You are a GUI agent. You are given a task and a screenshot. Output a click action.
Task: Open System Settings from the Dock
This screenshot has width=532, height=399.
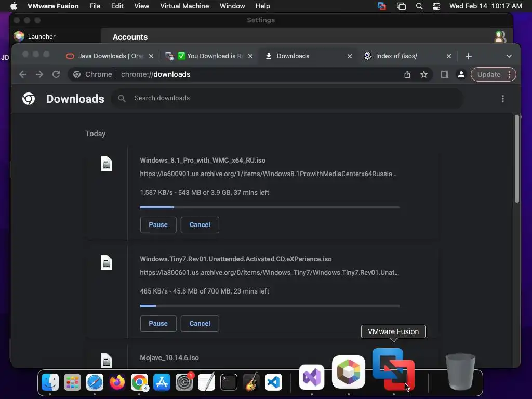(184, 382)
